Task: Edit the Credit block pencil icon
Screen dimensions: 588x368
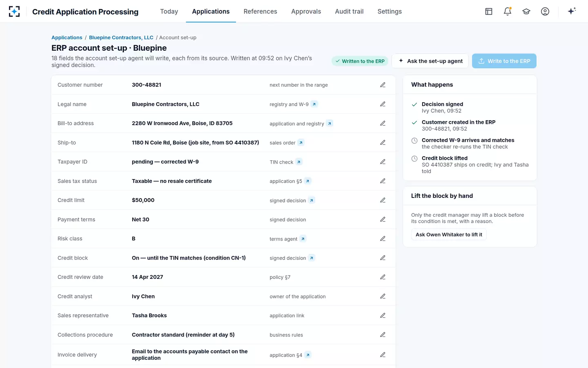Action: coord(383,258)
